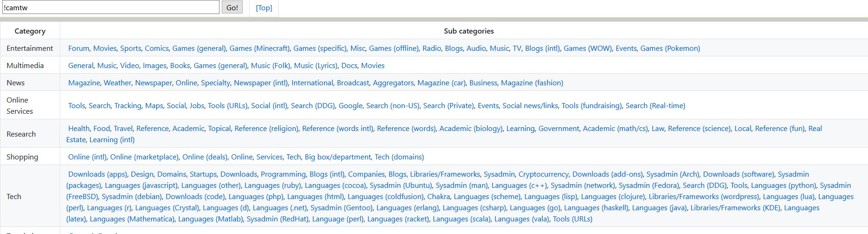Open Academic (biology) under Research
868x234 pixels.
click(x=471, y=129)
